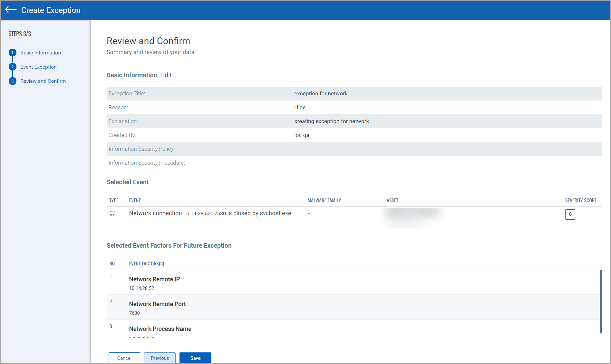Click the TYPE column header
611x364 pixels.
[114, 200]
